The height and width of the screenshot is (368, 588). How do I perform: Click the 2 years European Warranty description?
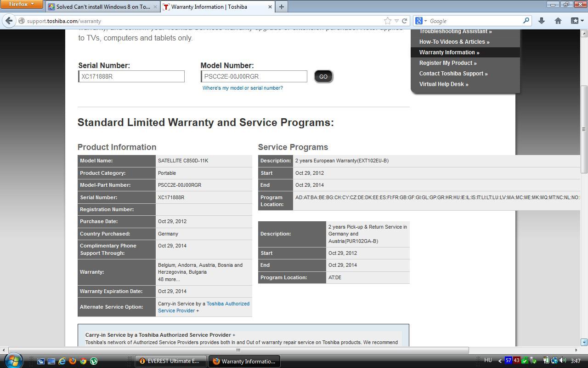click(x=342, y=161)
